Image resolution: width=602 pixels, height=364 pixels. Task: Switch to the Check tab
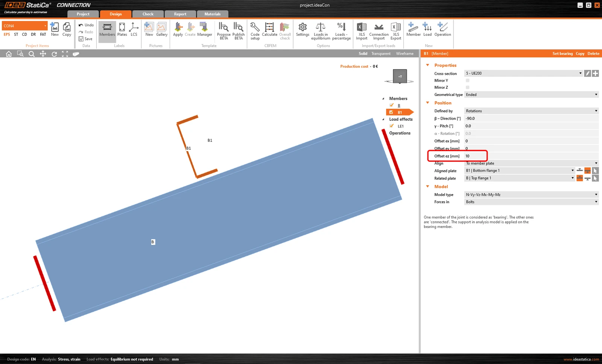(148, 14)
